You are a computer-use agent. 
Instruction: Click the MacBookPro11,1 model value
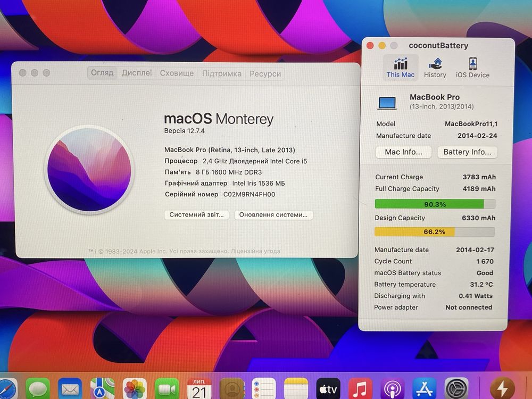pos(471,124)
